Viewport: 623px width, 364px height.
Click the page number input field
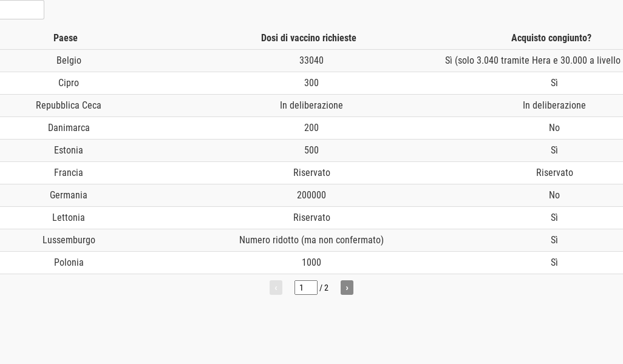pos(305,288)
